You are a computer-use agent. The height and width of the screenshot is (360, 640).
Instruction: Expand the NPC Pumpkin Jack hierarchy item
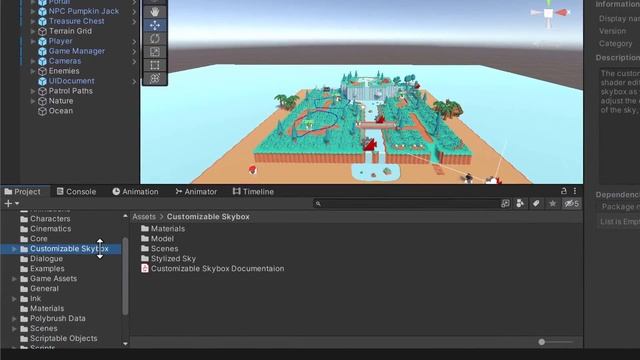pyautogui.click(x=33, y=11)
